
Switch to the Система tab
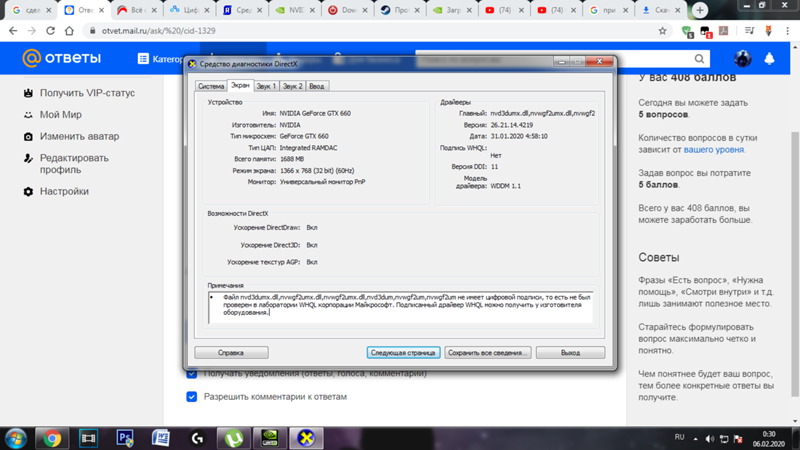pyautogui.click(x=211, y=86)
